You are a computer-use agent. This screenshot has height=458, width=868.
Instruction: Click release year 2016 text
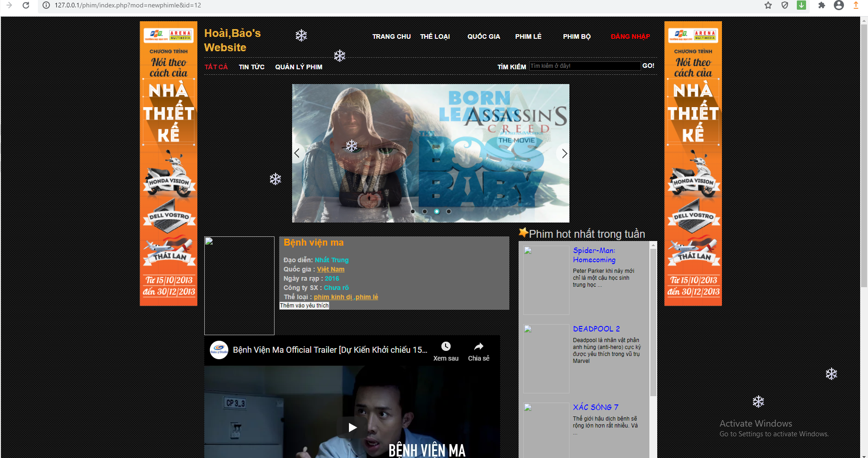pyautogui.click(x=332, y=278)
